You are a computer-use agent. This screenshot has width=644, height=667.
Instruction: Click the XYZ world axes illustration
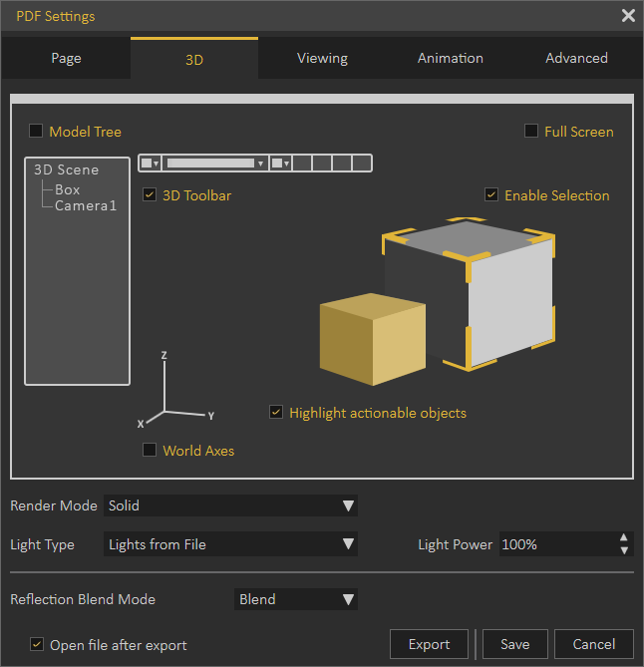[175, 390]
